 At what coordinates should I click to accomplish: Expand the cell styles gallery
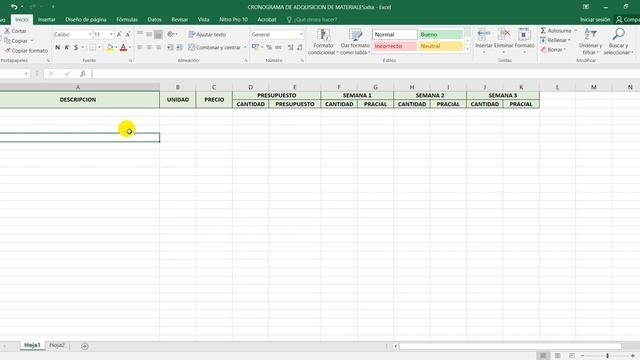pyautogui.click(x=467, y=49)
